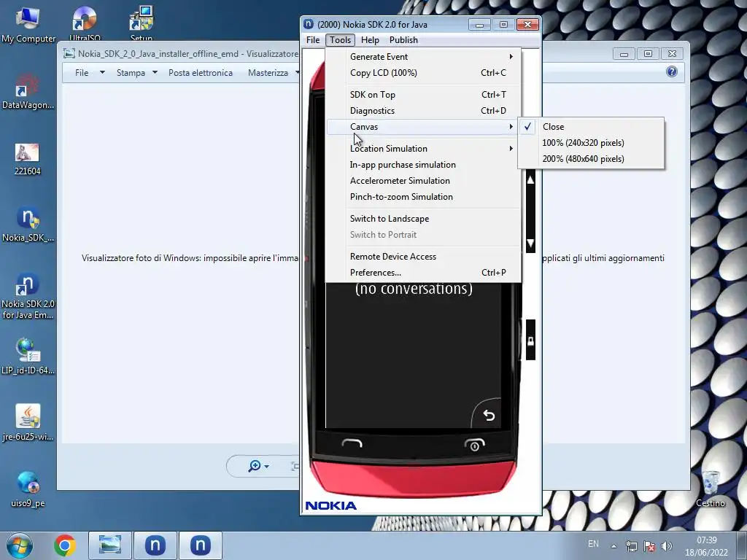The image size is (747, 560).
Task: Open the Help menu
Action: (370, 40)
